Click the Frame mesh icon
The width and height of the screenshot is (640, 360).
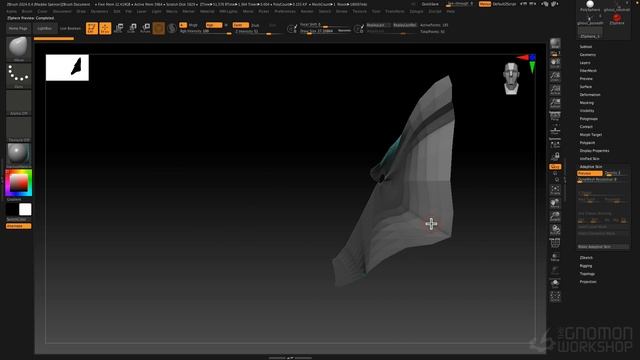(x=555, y=190)
